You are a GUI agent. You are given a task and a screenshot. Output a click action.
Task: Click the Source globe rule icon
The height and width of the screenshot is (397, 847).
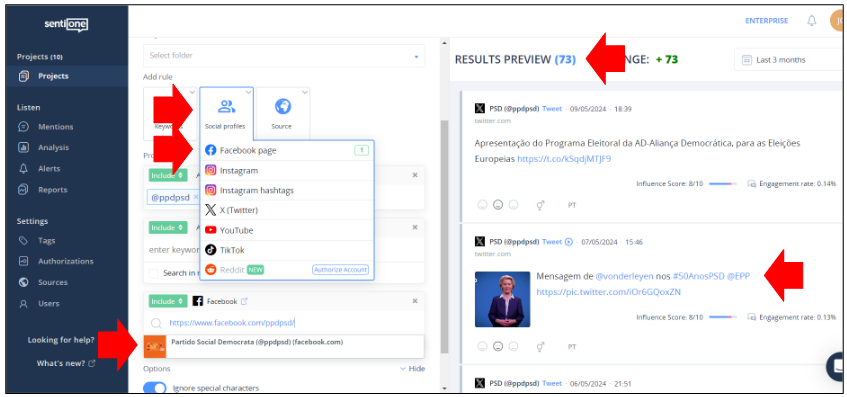(283, 106)
